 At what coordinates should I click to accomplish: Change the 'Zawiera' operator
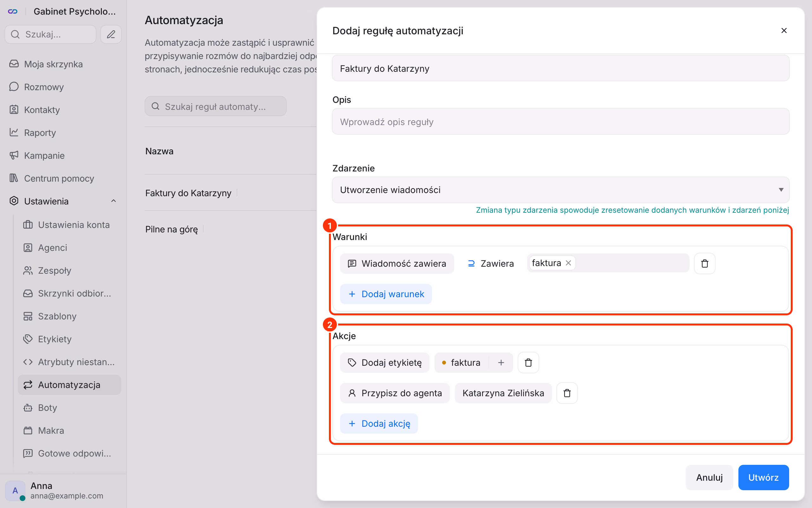tap(491, 264)
